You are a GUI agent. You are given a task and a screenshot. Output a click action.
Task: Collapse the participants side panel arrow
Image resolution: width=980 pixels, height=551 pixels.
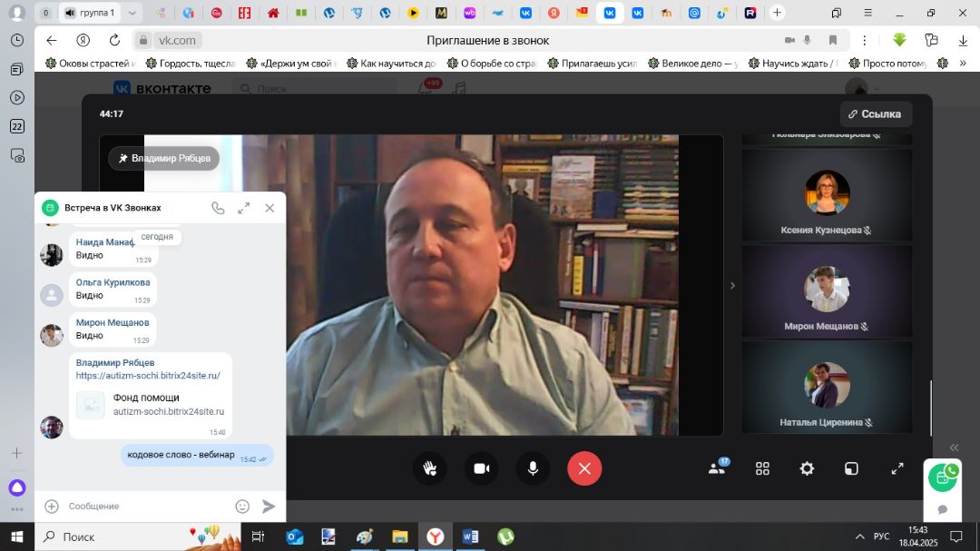(732, 285)
